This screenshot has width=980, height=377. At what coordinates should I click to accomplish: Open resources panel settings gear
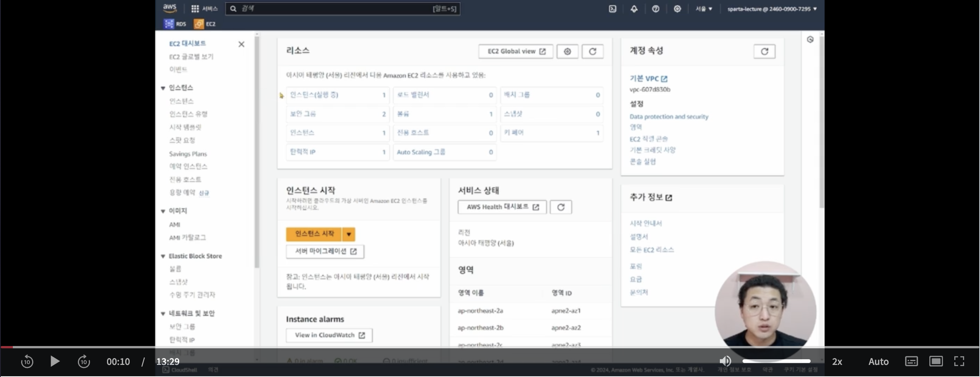click(x=567, y=51)
